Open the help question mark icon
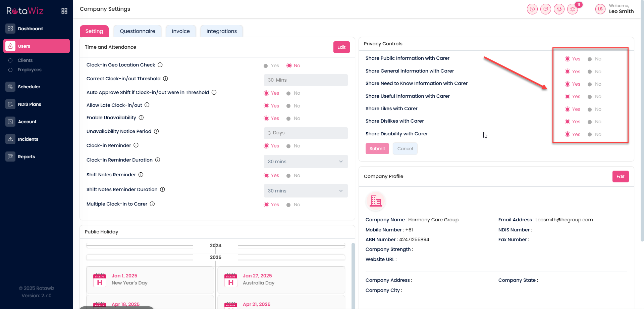644x309 pixels. click(532, 9)
